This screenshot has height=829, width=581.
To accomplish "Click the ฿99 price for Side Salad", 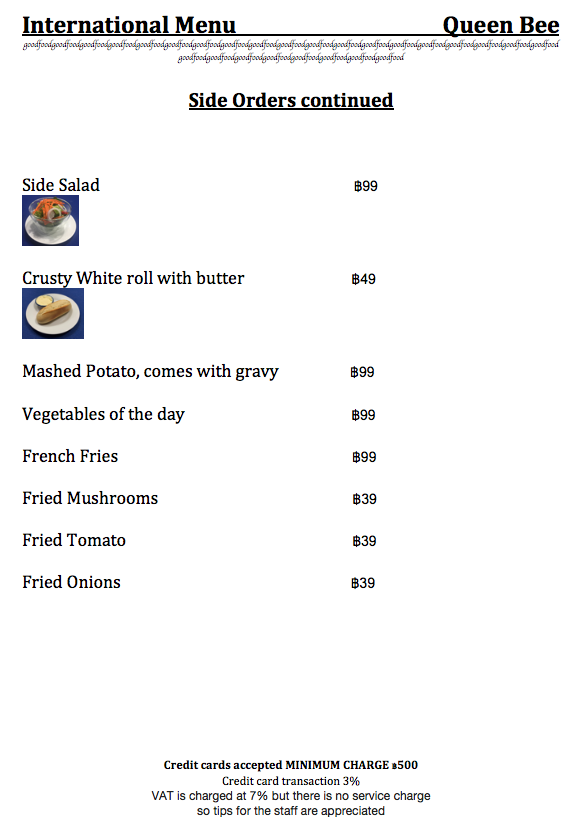I will tap(366, 186).
